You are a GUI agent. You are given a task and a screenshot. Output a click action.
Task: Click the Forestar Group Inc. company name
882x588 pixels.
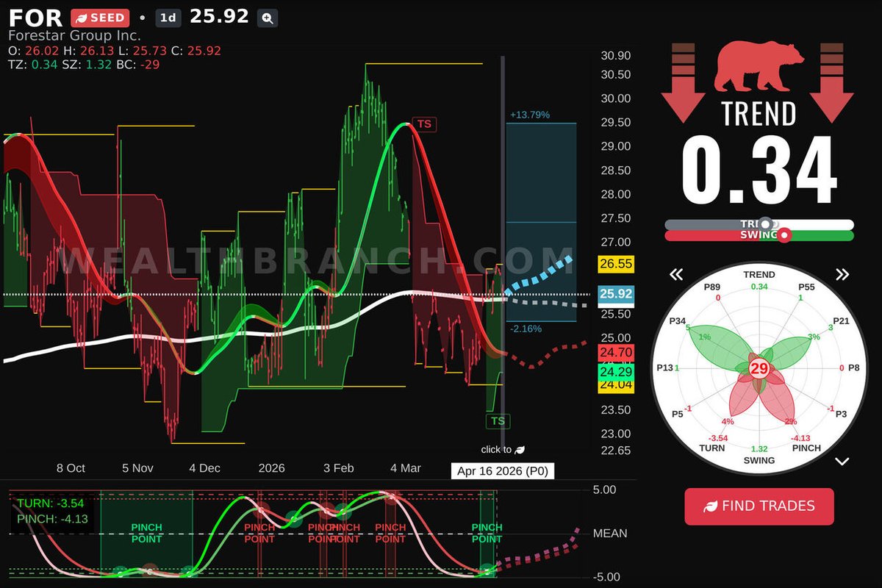pos(75,35)
